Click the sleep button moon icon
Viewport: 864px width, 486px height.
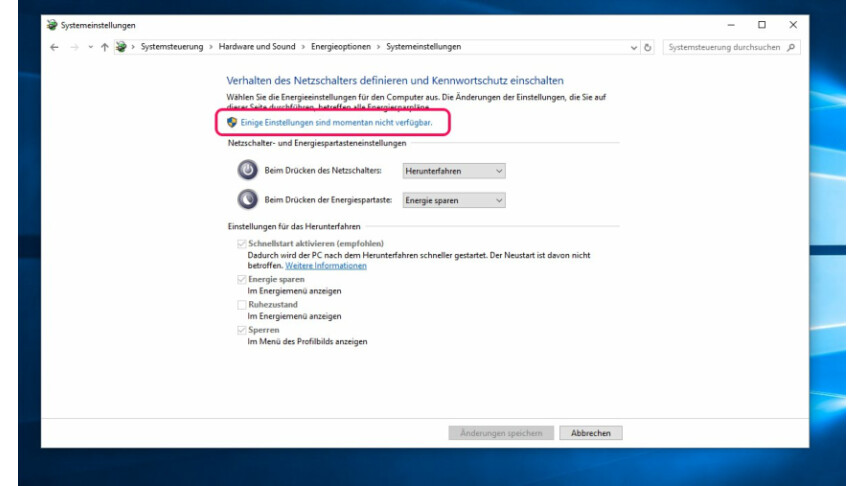[x=247, y=199]
